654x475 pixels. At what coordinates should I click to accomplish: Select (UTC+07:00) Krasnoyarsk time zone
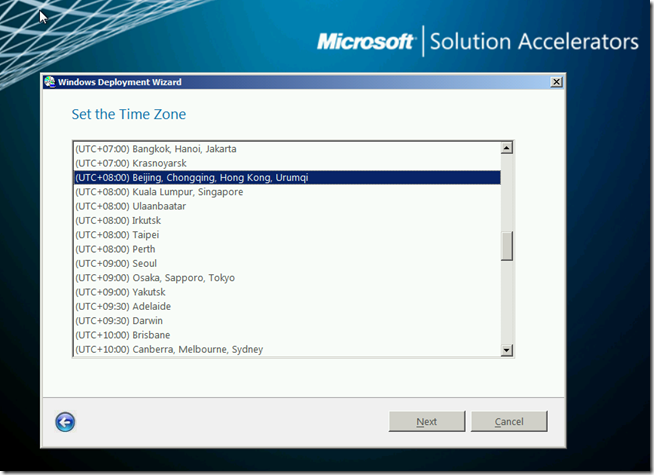(x=287, y=163)
